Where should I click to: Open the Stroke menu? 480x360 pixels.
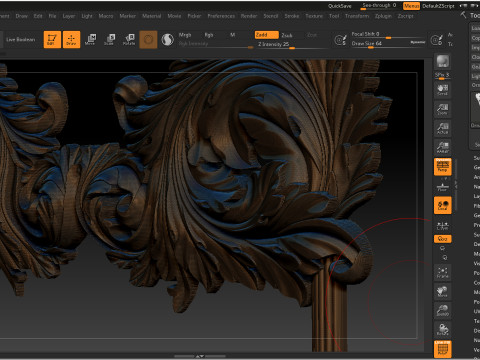292,16
